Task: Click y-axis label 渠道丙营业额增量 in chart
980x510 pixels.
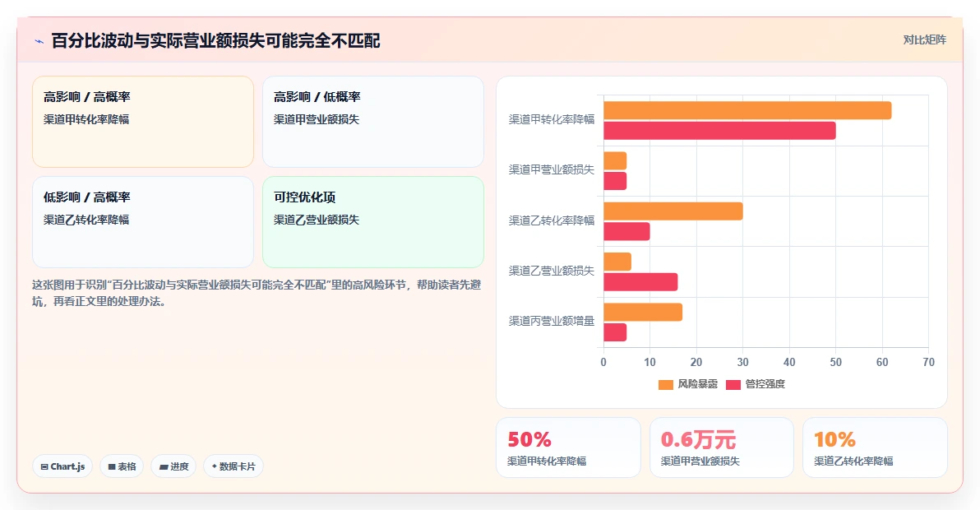Action: (x=551, y=322)
